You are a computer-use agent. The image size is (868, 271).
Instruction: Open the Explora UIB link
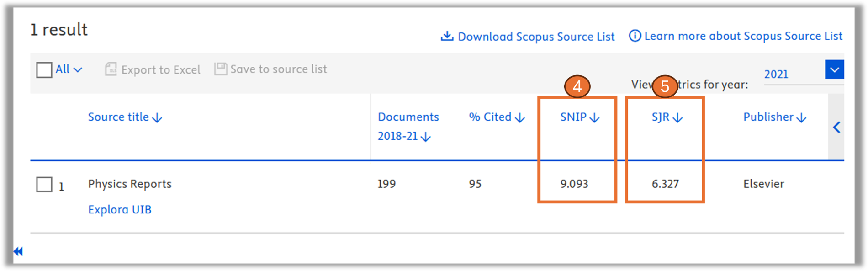(x=120, y=210)
